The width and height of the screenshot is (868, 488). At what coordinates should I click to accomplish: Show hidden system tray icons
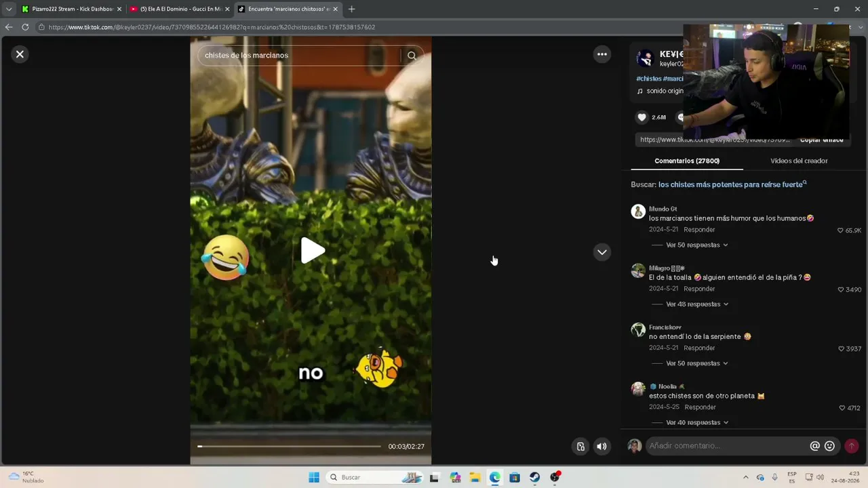[746, 477]
